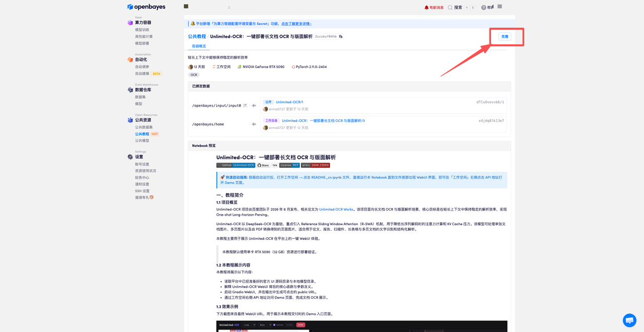Click the dataset ID dTCuOvovvb6/1
Image resolution: width=644 pixels, height=332 pixels.
[x=490, y=102]
